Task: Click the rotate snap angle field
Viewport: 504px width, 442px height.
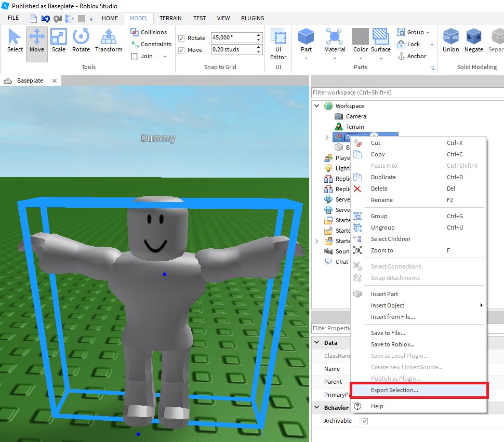Action: [233, 37]
